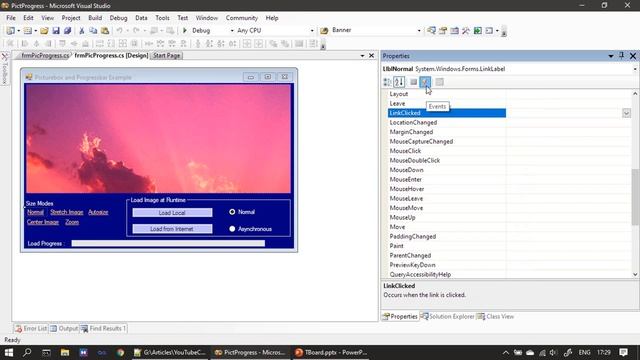Select the sunset PictureBox on the form
Screen dimensions: 640x360
point(158,138)
